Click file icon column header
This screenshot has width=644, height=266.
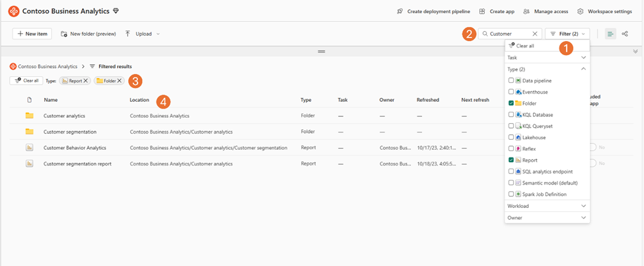[x=29, y=100]
